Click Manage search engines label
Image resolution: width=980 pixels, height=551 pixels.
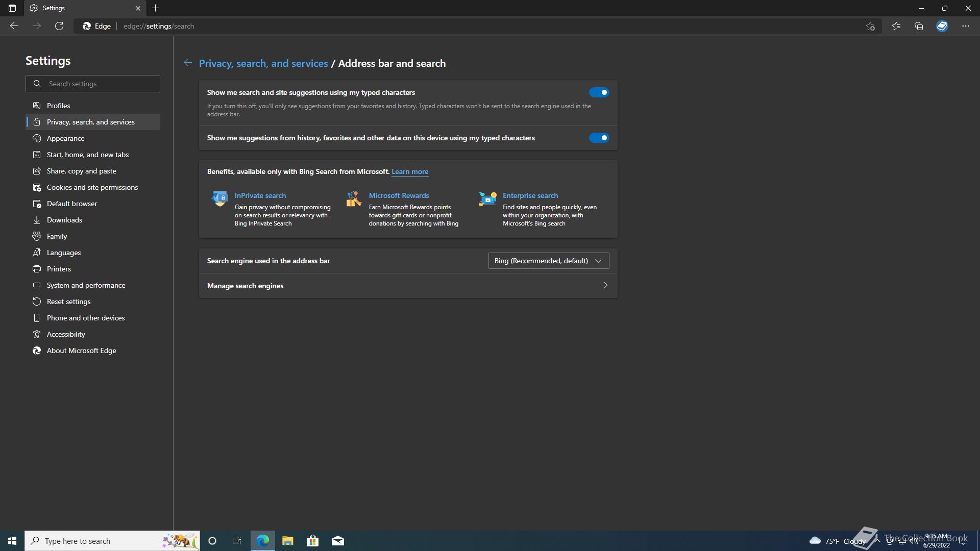tap(245, 286)
